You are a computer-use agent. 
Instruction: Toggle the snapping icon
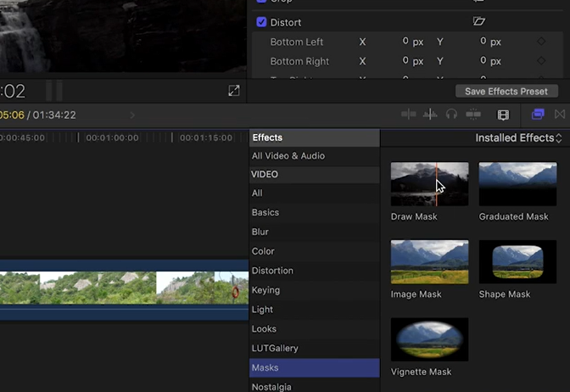pos(473,115)
